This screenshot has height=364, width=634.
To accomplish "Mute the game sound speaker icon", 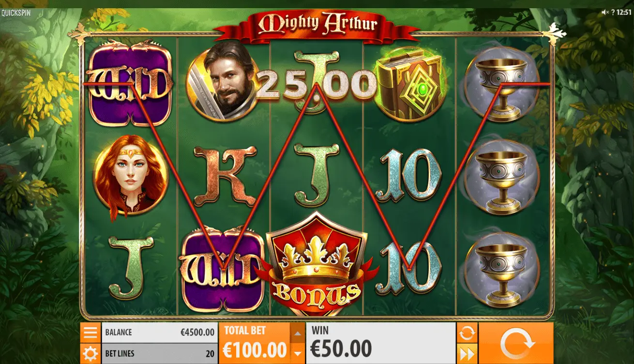I will pyautogui.click(x=604, y=12).
